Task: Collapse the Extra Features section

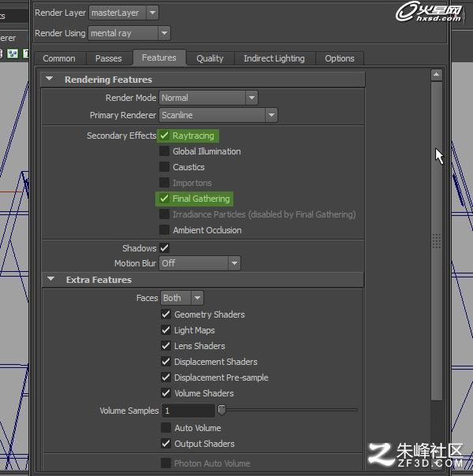Action: click(50, 279)
